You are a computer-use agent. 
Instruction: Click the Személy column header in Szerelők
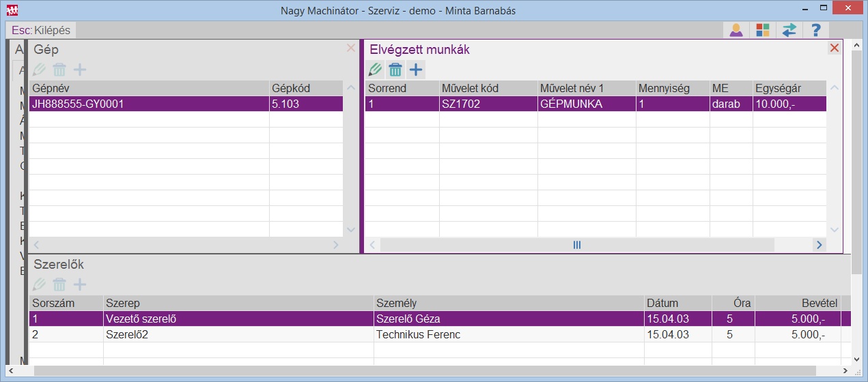[509, 303]
